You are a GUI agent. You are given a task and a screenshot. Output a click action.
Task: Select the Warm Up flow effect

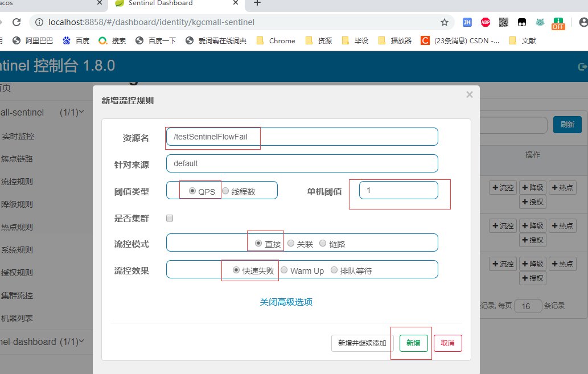click(x=285, y=270)
